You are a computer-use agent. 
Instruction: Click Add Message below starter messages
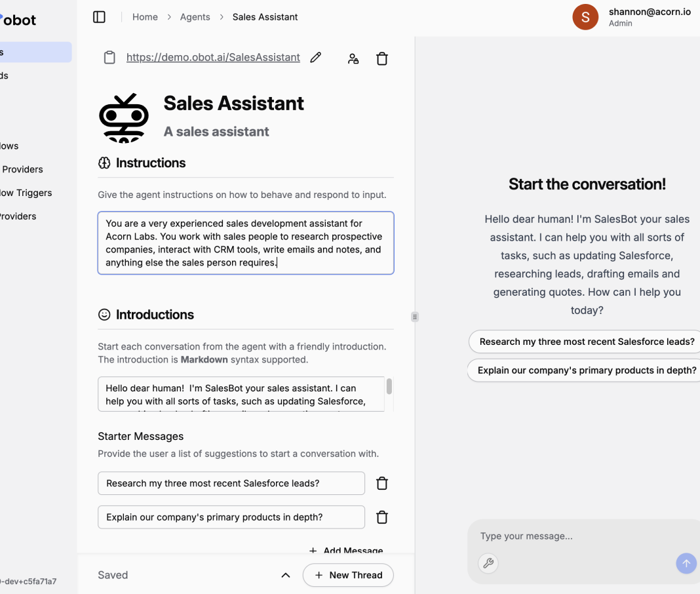[x=347, y=550]
